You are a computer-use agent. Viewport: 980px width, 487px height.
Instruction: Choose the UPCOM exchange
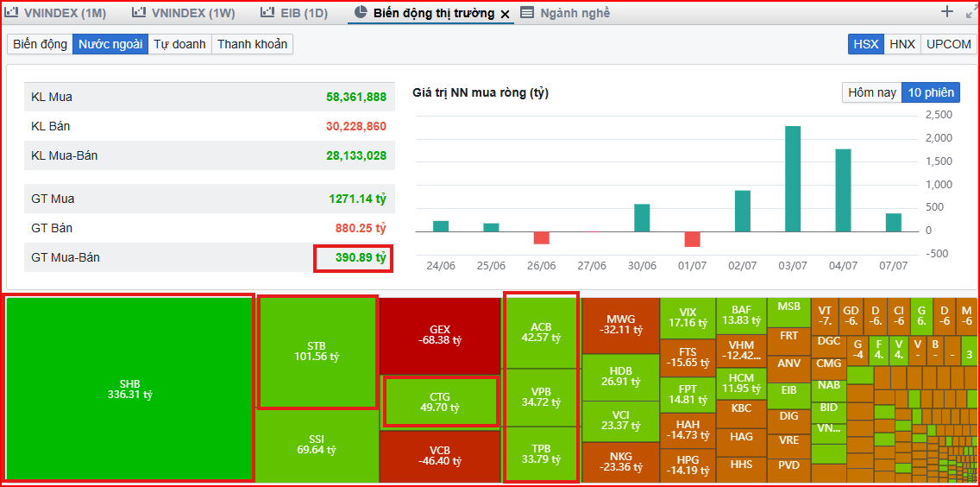point(949,44)
